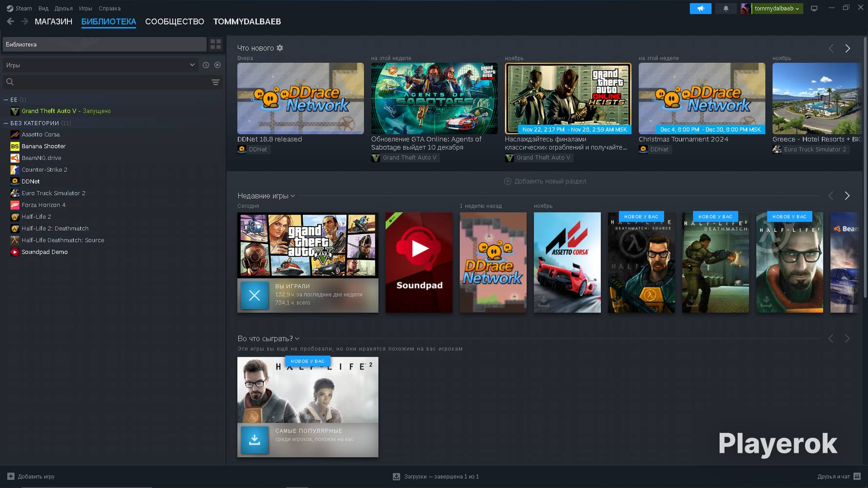Previous page arrow in Что нового
The width and height of the screenshot is (868, 488).
pyautogui.click(x=831, y=48)
